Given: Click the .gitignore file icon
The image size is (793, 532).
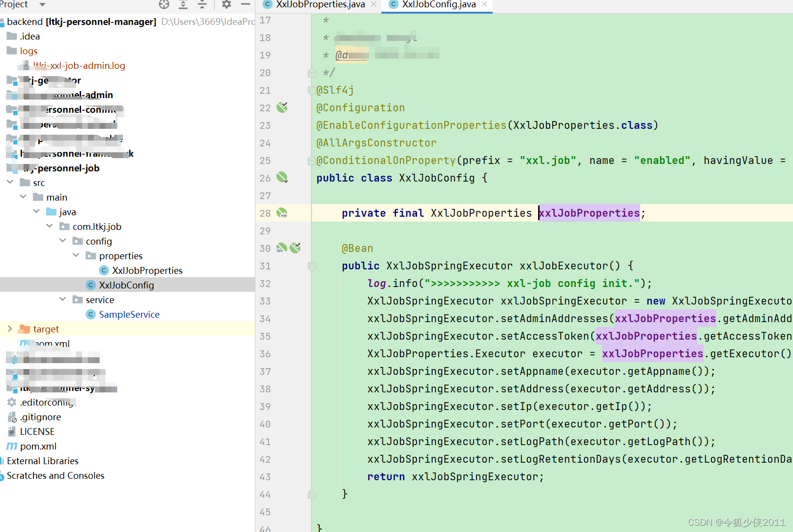Looking at the screenshot, I should pos(12,417).
